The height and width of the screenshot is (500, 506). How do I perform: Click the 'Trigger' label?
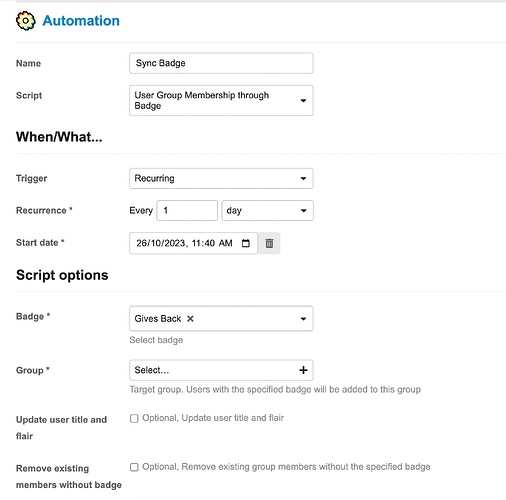coord(31,178)
